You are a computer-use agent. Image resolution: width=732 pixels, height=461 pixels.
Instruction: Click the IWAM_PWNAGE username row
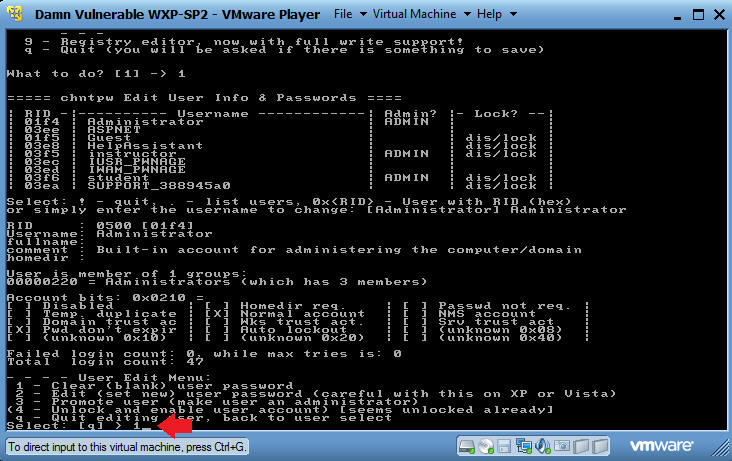click(279, 170)
